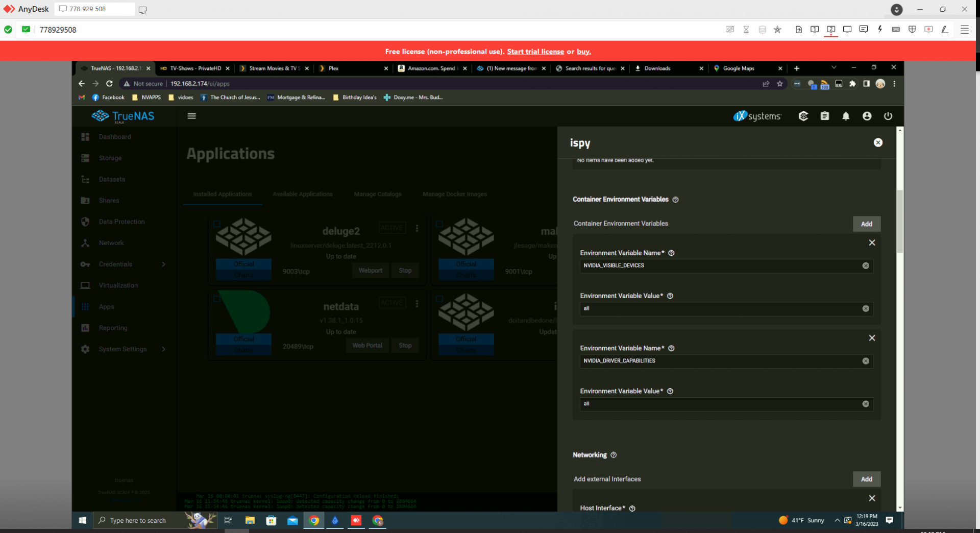Clear the NVIDIA_DRIVER_CAPABILITIES name field
980x533 pixels.
(x=866, y=361)
